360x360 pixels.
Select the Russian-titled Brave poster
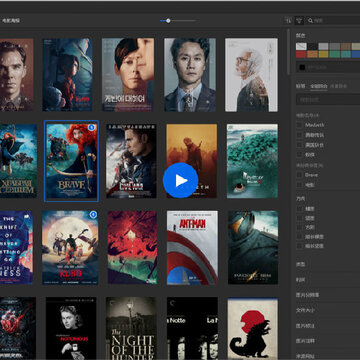coord(18,161)
